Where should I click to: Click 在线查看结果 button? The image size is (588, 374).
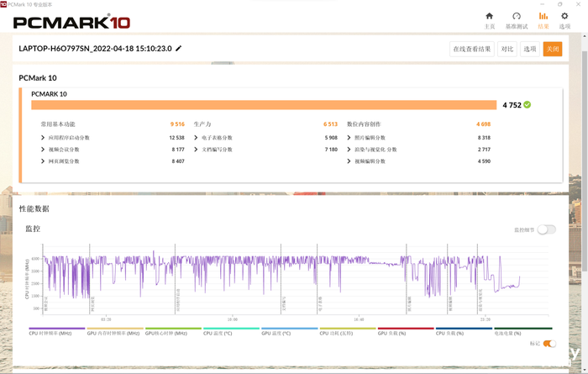pyautogui.click(x=471, y=49)
